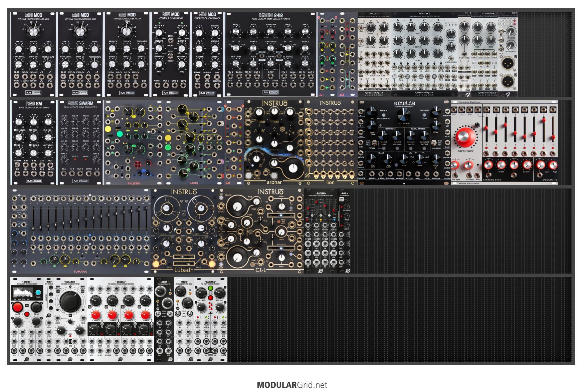Screen dimensions: 585x392
Task: Click the CAPTURE button on arbhar
Action: click(x=249, y=175)
